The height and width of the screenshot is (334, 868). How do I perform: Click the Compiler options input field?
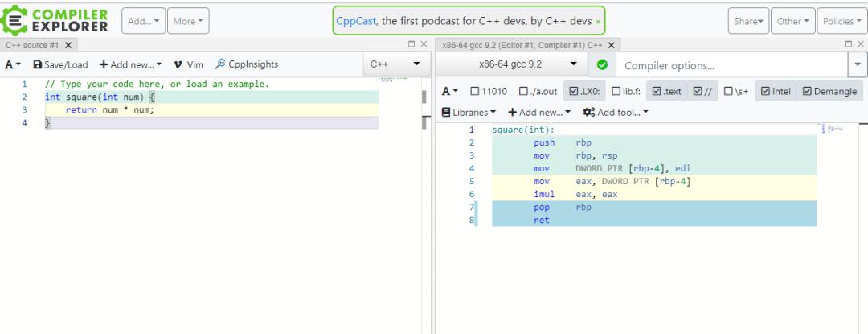tap(731, 65)
